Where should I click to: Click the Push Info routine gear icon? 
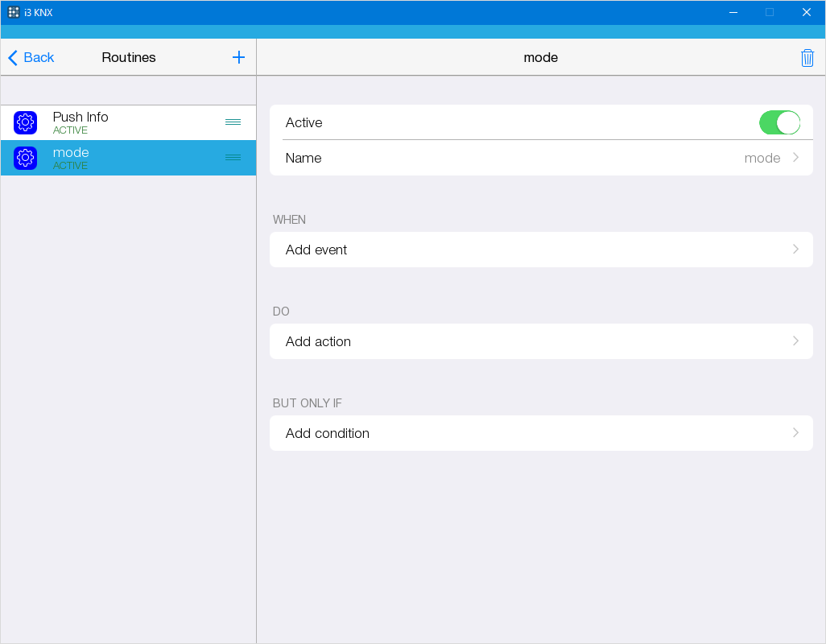(x=25, y=122)
